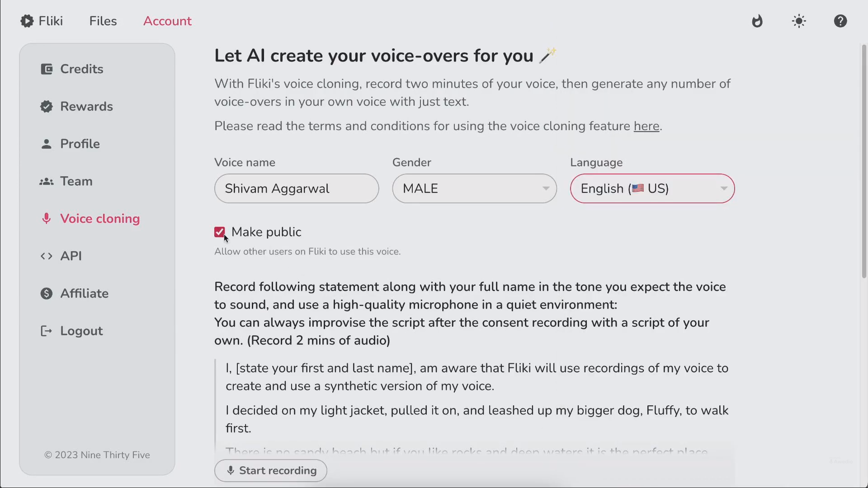Open the Credits section via its card icon
868x488 pixels.
tap(47, 69)
